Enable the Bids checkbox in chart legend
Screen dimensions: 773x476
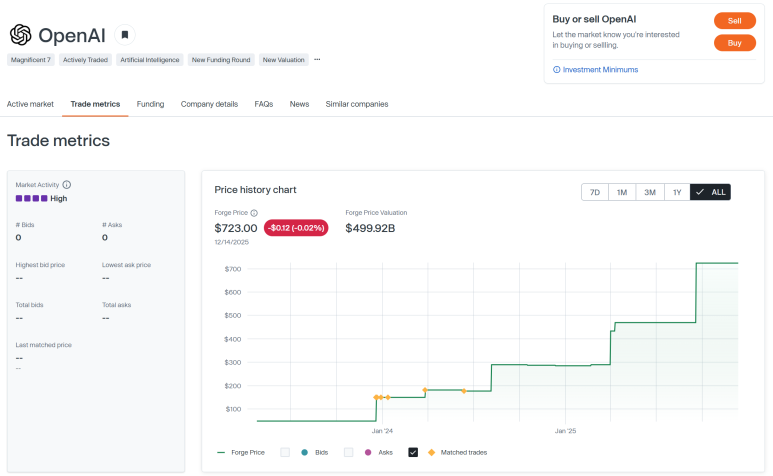point(285,452)
